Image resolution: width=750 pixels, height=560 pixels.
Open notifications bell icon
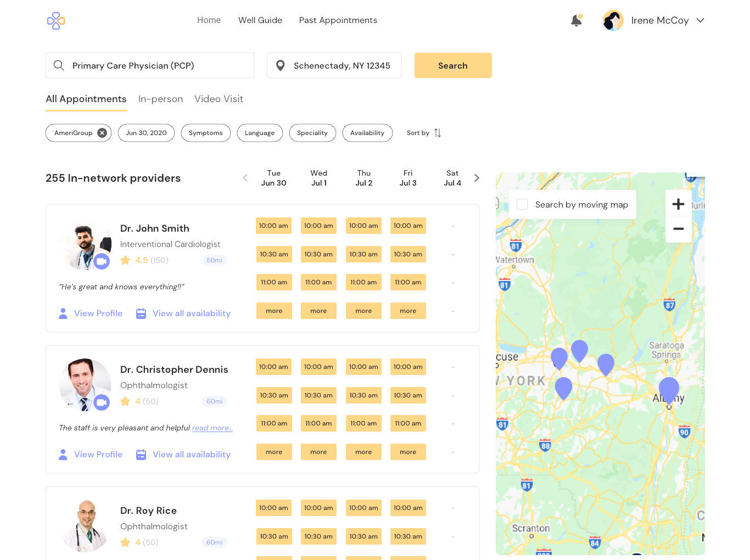point(576,20)
